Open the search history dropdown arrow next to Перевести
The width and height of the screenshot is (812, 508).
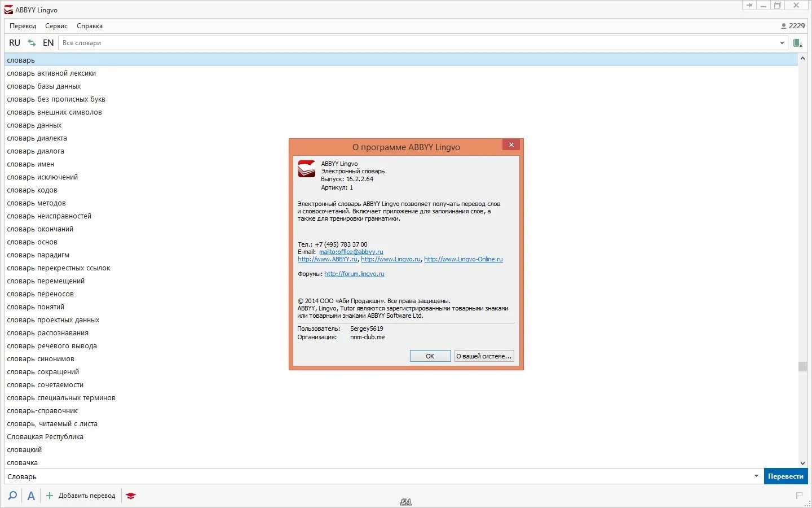point(756,476)
